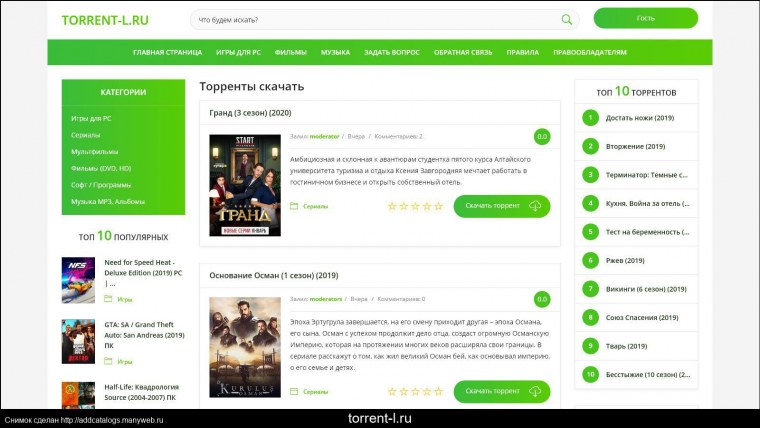760x428 pixels.
Task: Select 'Фильмы (DVD, HD)' category
Action: click(x=101, y=168)
